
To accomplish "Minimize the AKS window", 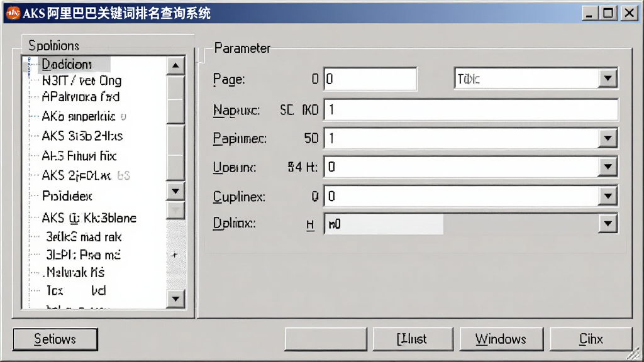I will coord(589,13).
